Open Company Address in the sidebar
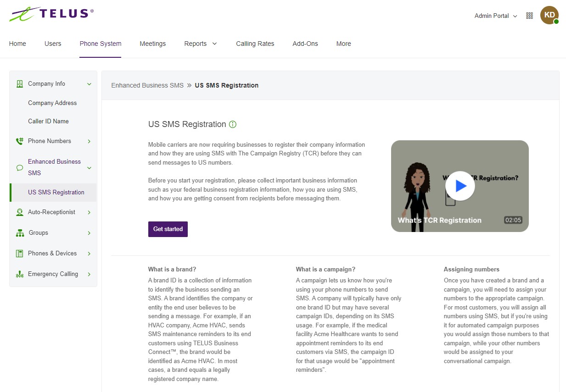 [52, 103]
